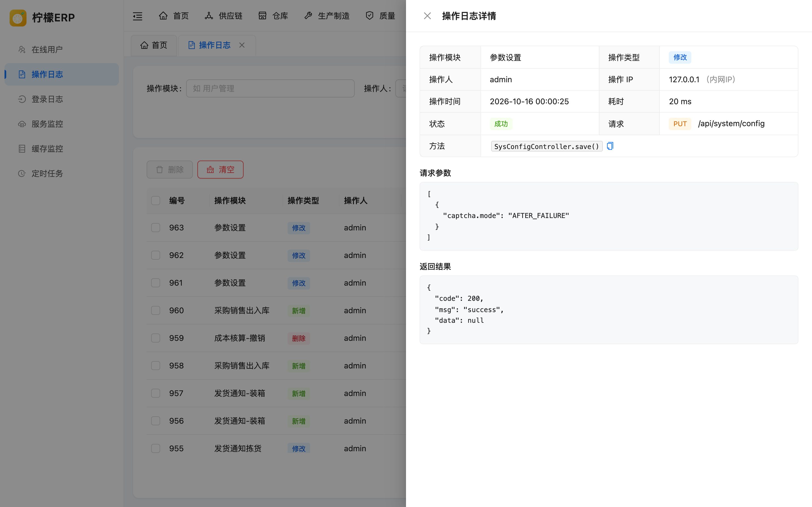Screen dimensions: 812x507
Task: Close the 操作日志详情 drawer with X icon
Action: point(427,16)
